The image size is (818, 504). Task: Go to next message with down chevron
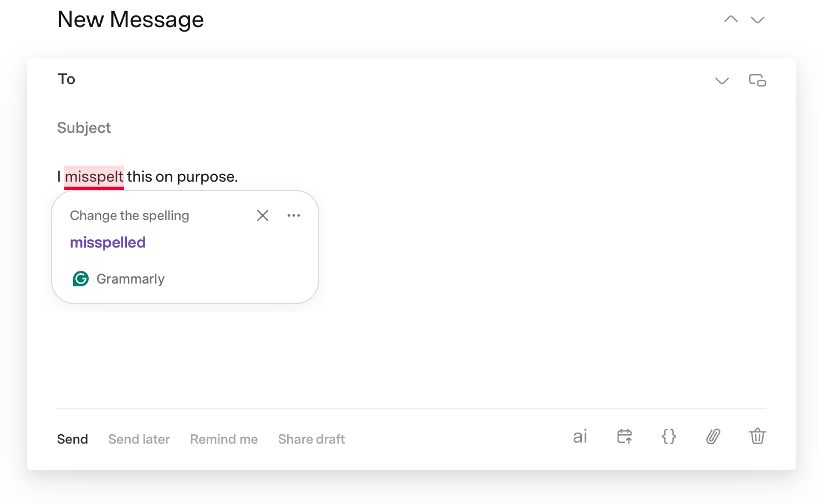[758, 20]
